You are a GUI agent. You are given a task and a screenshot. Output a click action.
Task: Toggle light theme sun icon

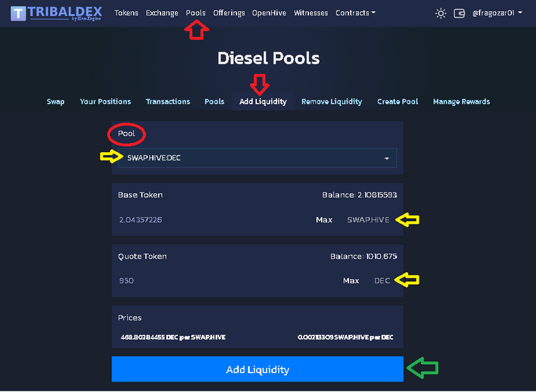(x=440, y=13)
